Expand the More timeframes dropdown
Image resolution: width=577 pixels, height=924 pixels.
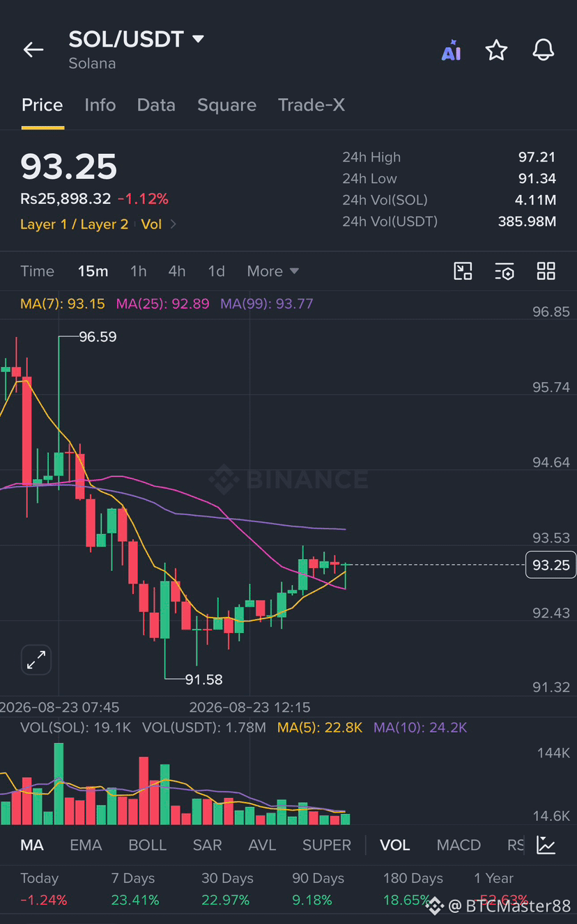pyautogui.click(x=272, y=271)
